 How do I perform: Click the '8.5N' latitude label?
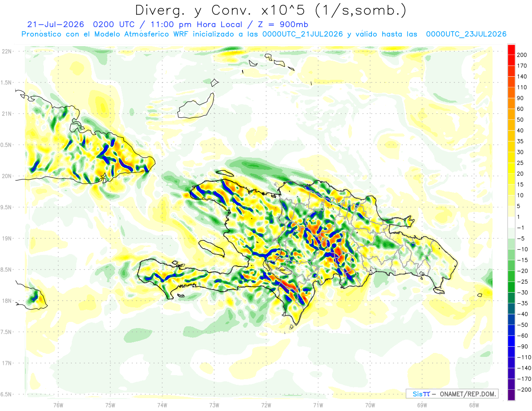(7, 270)
